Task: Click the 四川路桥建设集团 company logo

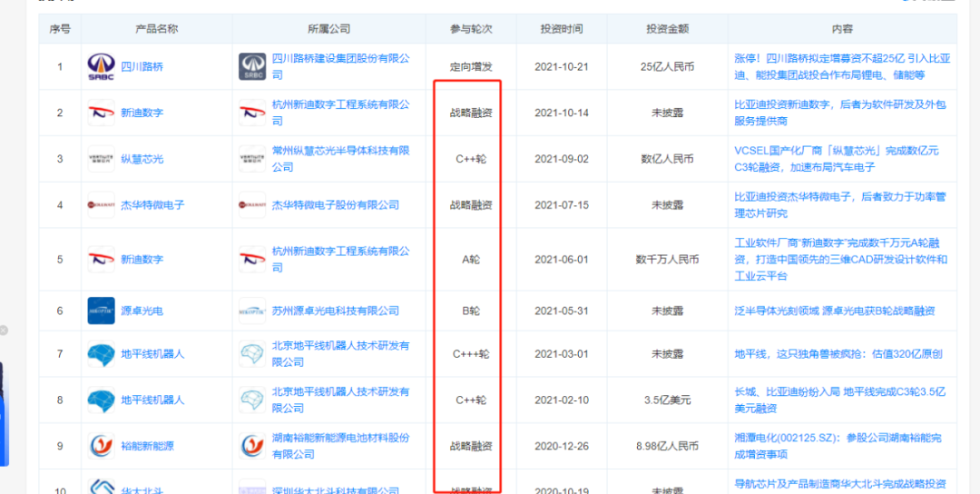Action: pyautogui.click(x=252, y=66)
